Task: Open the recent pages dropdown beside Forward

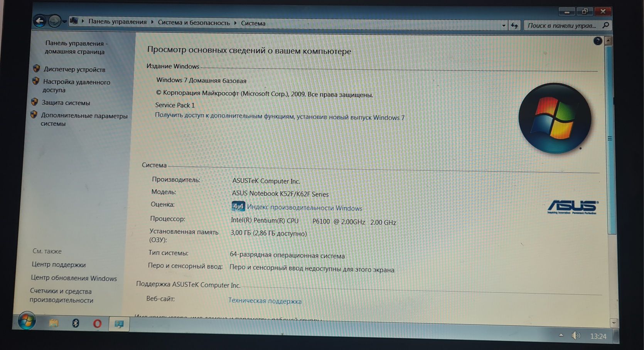Action: [x=64, y=21]
